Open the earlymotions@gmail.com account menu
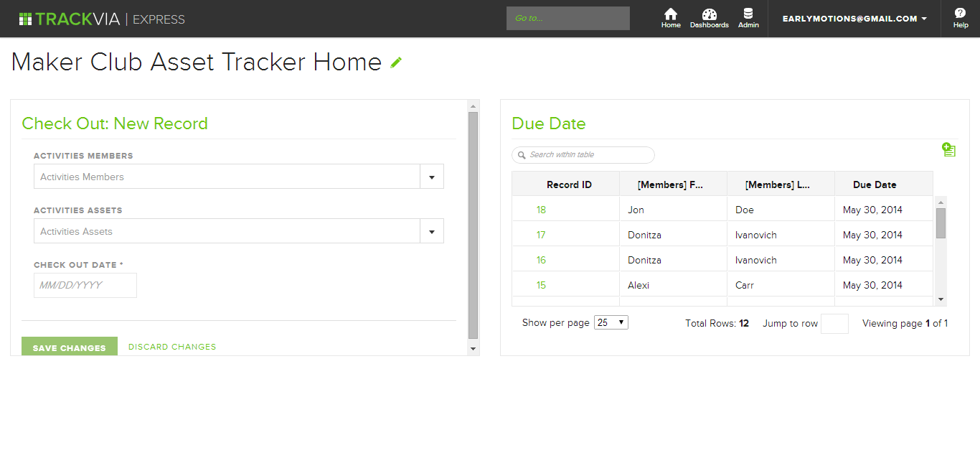 click(854, 19)
